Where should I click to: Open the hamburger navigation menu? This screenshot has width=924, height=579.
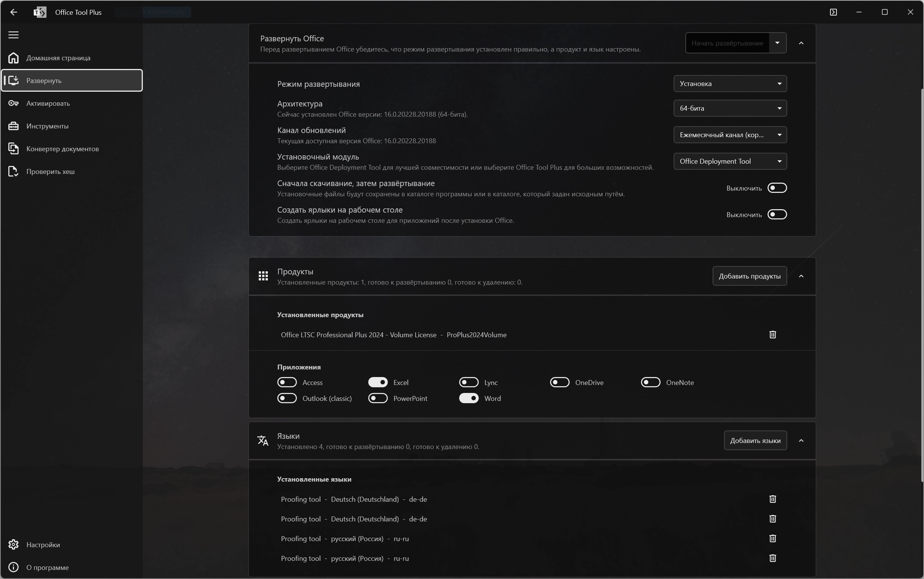pos(13,35)
